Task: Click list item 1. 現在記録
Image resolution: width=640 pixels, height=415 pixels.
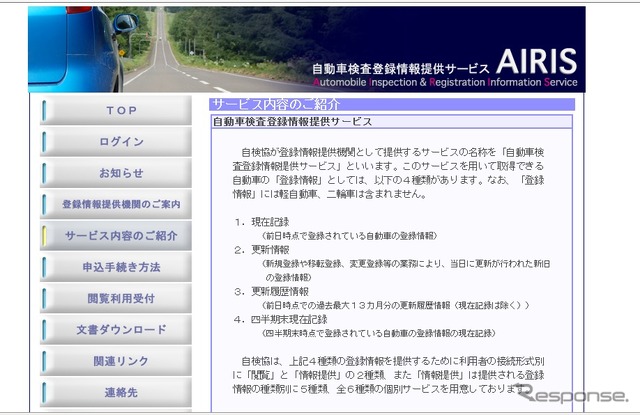Action: click(262, 222)
